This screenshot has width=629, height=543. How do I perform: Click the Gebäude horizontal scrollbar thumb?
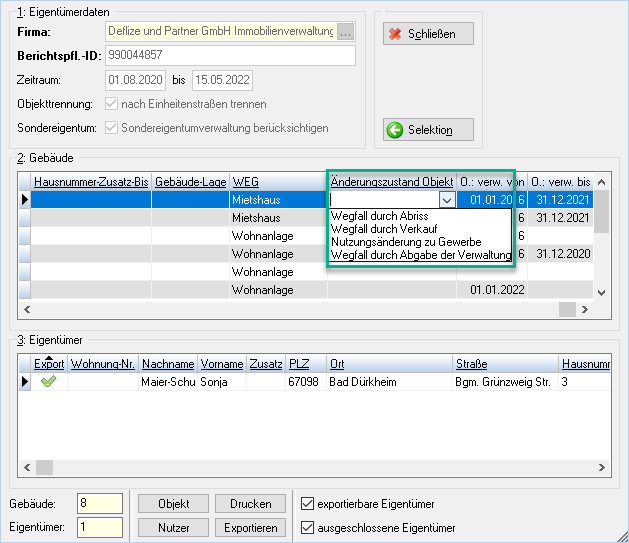567,309
